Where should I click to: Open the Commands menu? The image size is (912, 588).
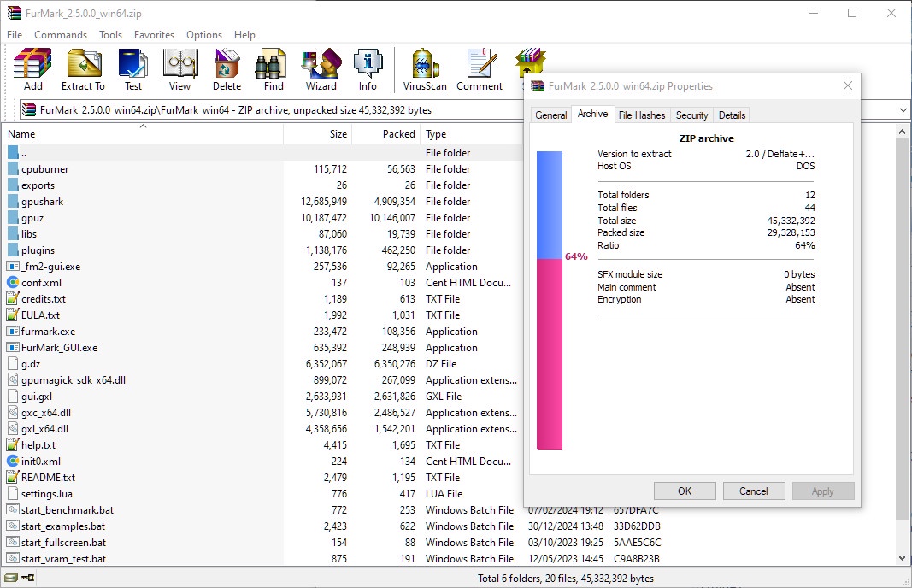coord(61,35)
